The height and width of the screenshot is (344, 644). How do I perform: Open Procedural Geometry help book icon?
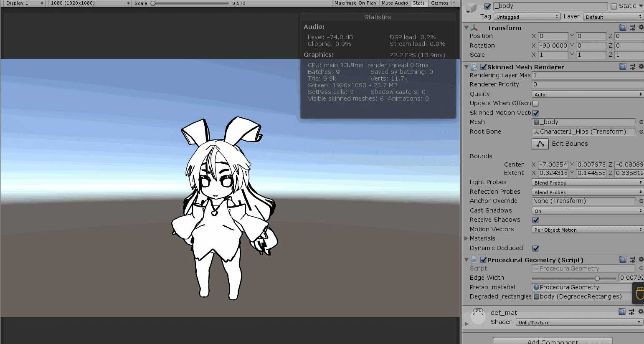pyautogui.click(x=623, y=260)
